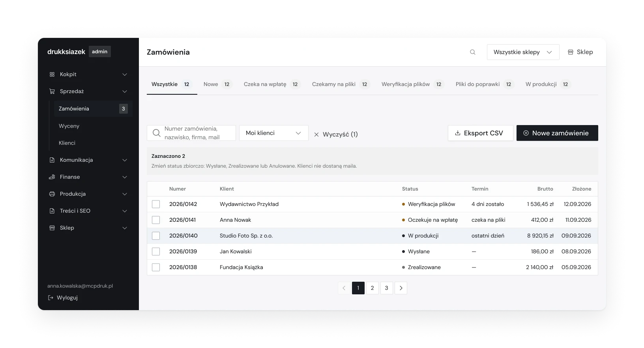Click client name Studio Foto Sp. z o.o.
The image size is (644, 348).
[246, 236]
